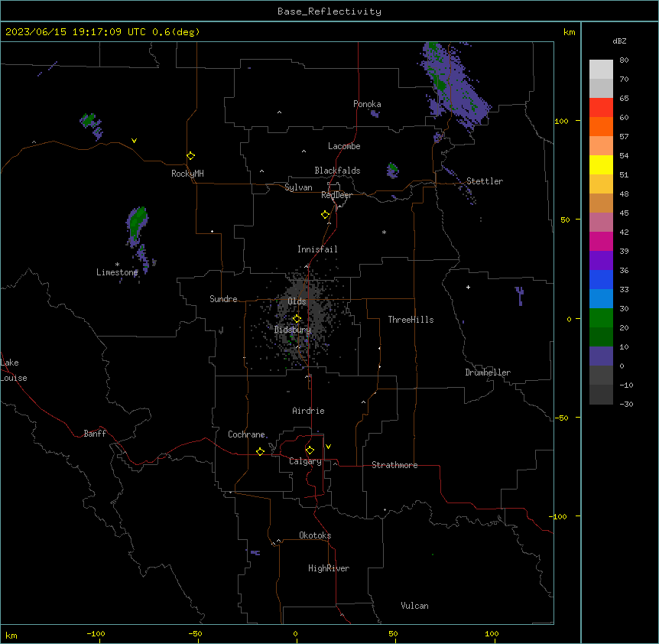Screen dimensions: 659x644
Task: Click the Sundre label
Action: [223, 299]
